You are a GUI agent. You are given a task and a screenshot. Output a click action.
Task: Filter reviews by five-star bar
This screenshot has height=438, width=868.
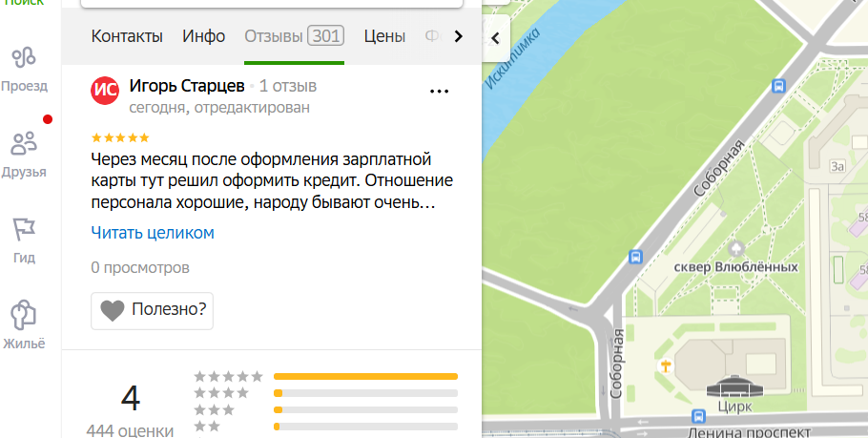tap(365, 377)
